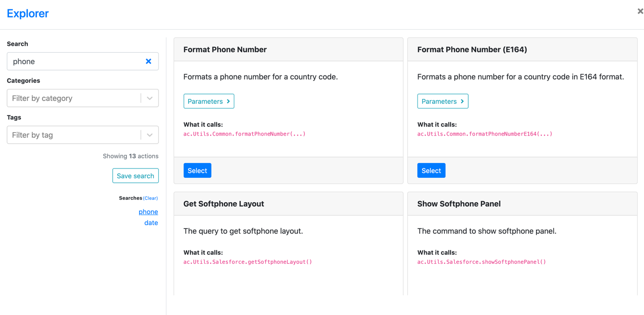This screenshot has height=315, width=644.
Task: Click the formatPhoneNumberE164 code reference
Action: [x=485, y=134]
